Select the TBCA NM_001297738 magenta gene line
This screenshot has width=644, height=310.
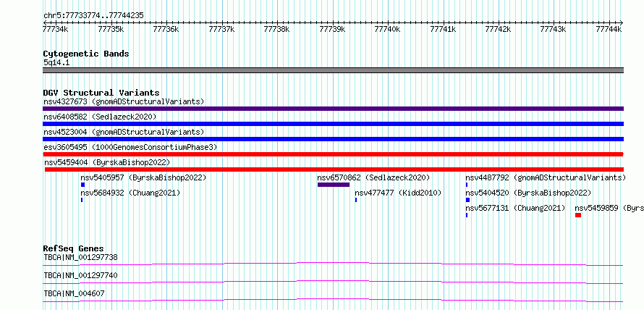click(333, 264)
